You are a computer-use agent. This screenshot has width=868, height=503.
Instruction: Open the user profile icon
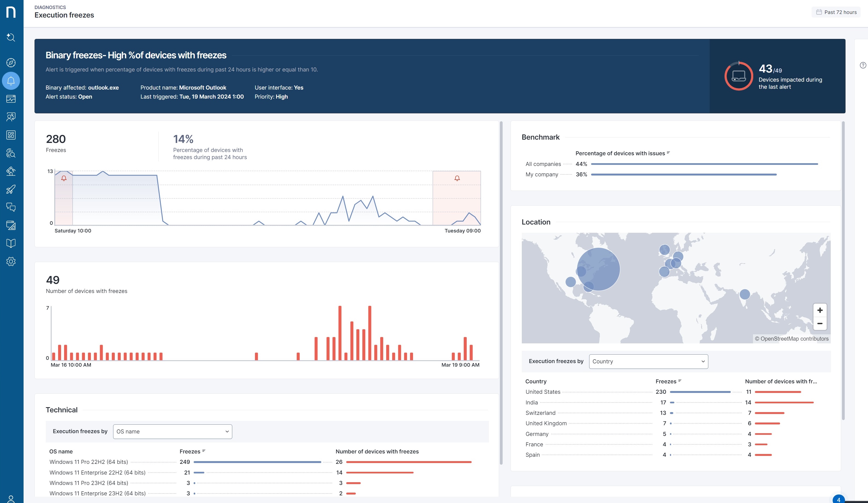click(x=11, y=499)
